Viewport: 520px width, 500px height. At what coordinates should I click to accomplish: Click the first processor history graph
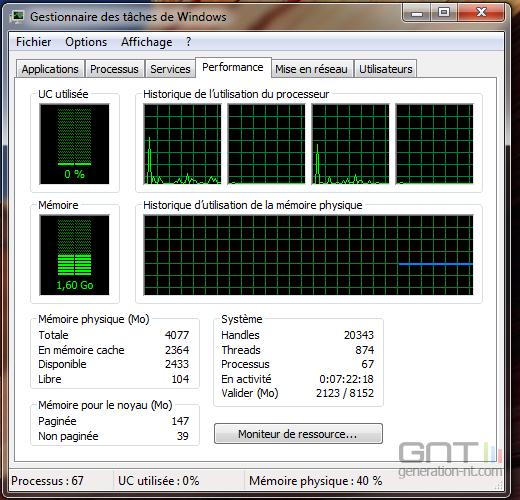point(182,144)
